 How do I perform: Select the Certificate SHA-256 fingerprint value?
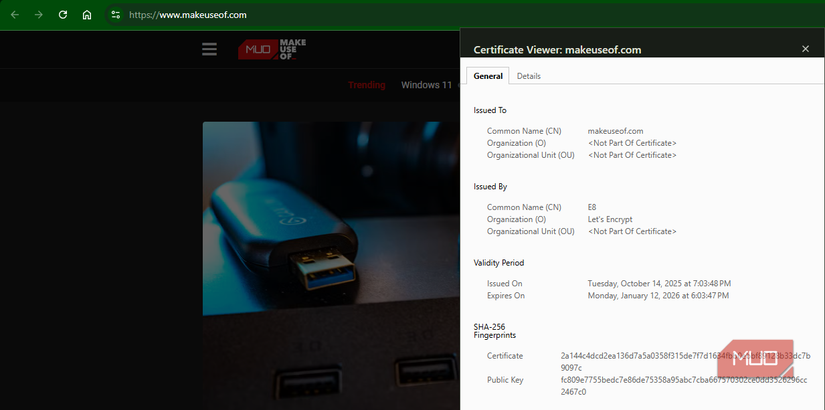point(686,362)
